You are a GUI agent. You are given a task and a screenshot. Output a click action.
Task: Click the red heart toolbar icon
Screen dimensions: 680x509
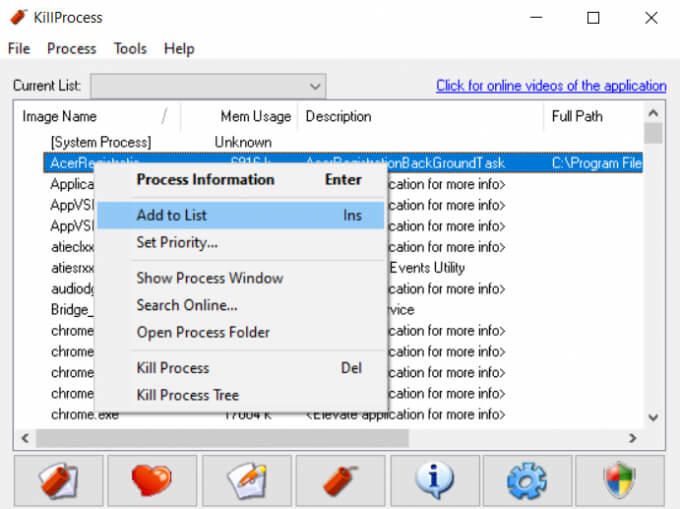coord(152,480)
